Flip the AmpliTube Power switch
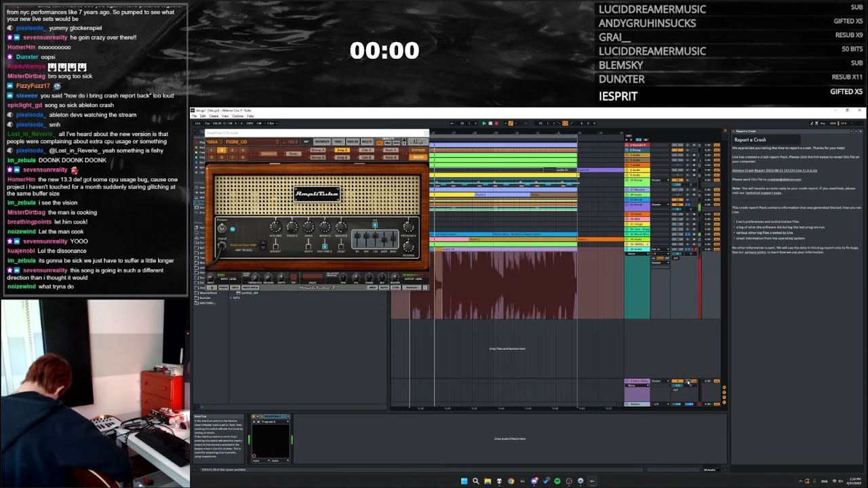868x488 pixels. coord(222,229)
